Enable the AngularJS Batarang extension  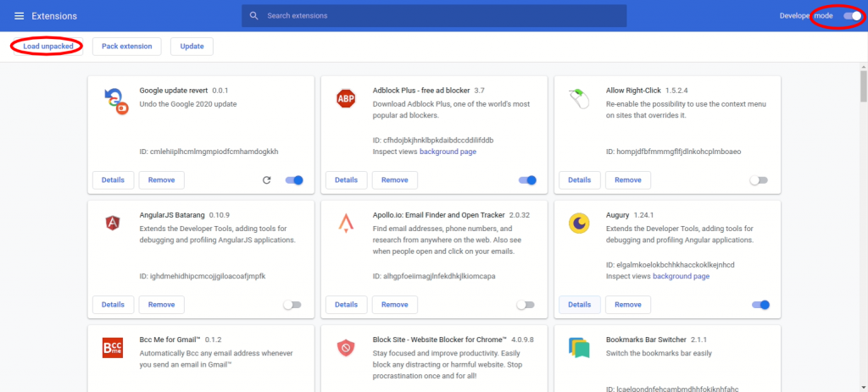(292, 305)
